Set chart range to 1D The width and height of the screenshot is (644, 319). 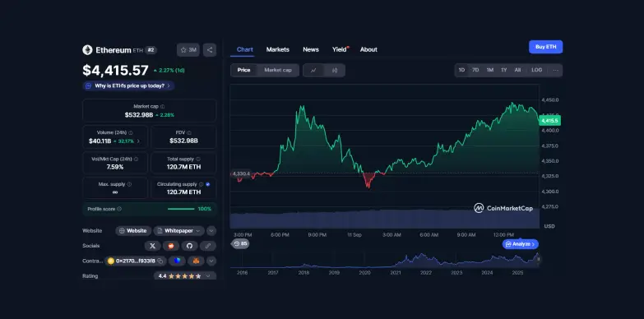coord(461,70)
